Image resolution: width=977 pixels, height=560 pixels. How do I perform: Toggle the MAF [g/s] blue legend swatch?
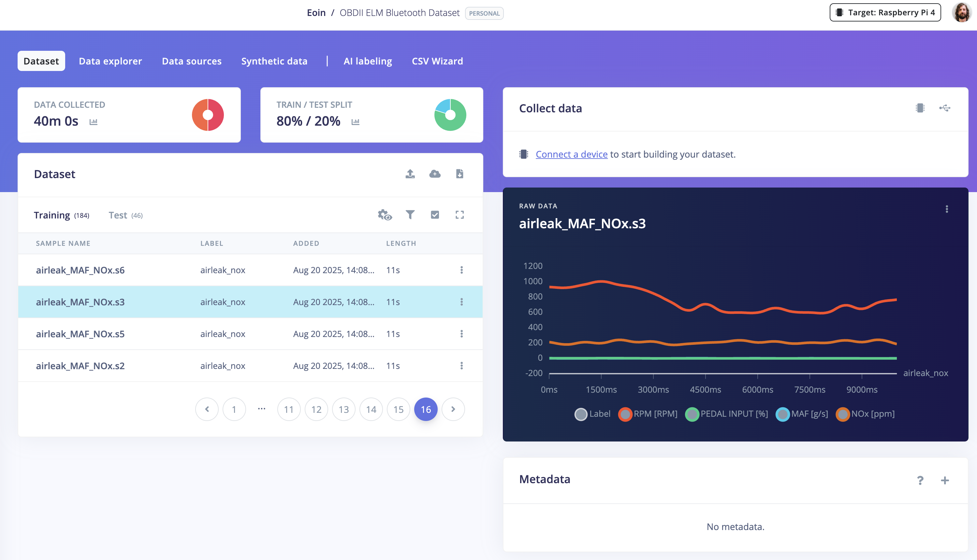click(x=782, y=414)
